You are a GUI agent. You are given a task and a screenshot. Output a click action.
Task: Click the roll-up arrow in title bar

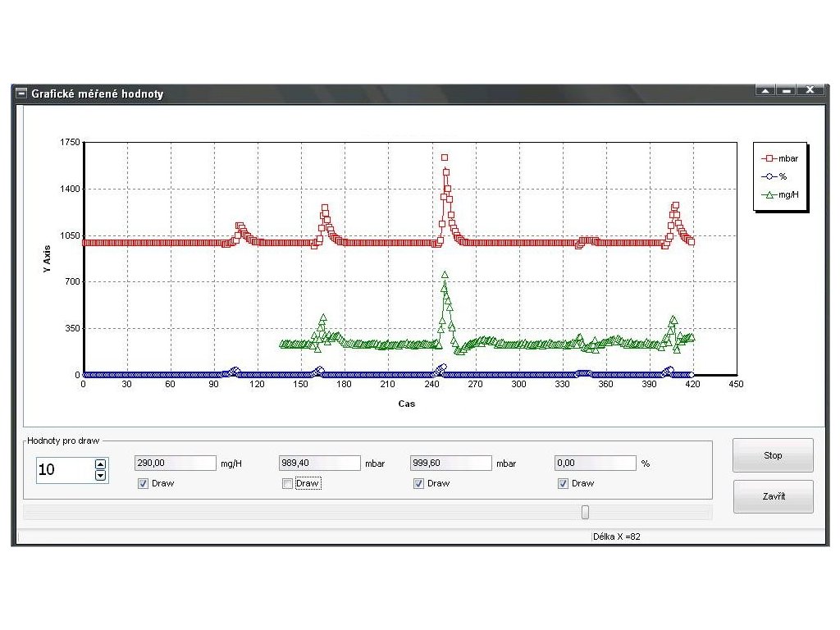[765, 90]
